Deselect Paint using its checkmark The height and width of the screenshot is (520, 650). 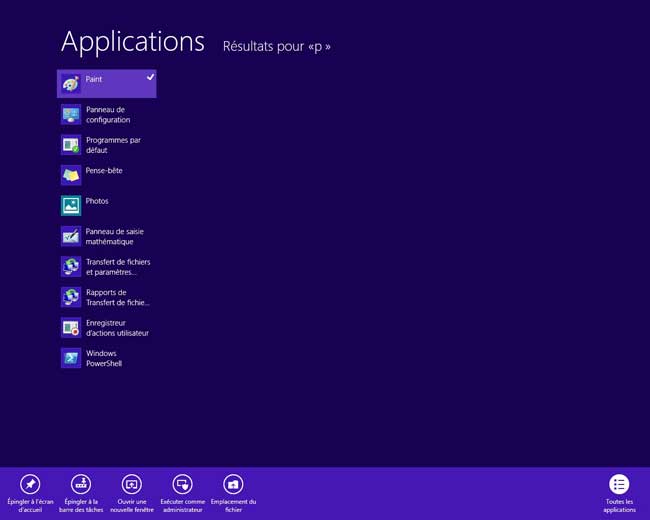pos(150,77)
